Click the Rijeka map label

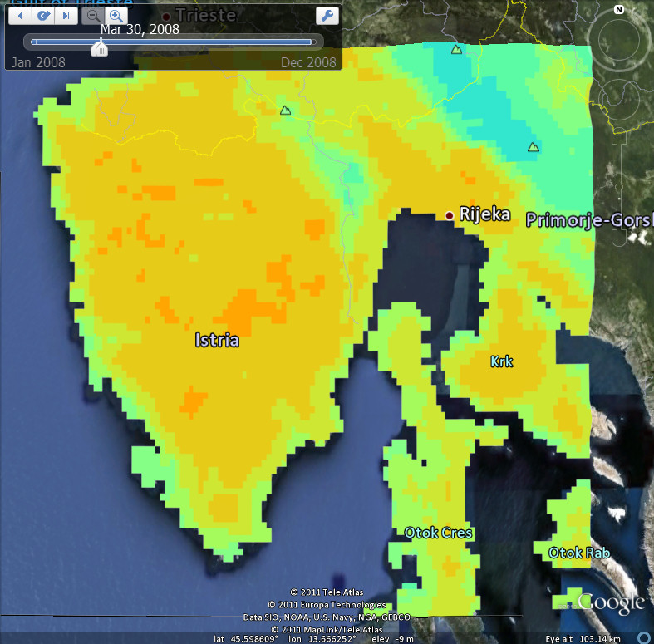[x=484, y=214]
